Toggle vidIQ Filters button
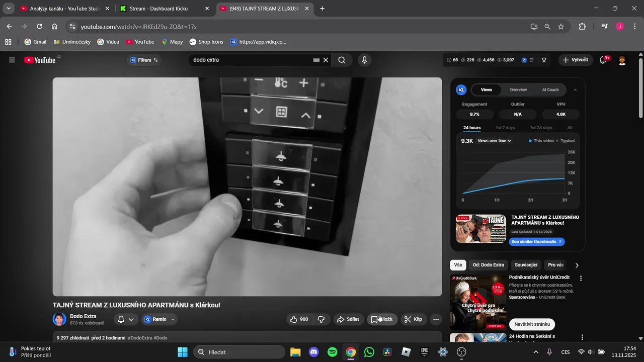The width and height of the screenshot is (644, 362). (x=144, y=60)
